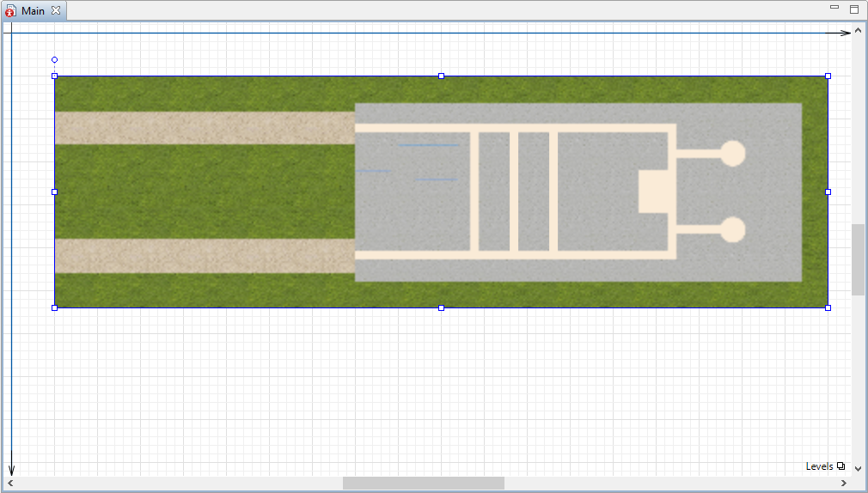Click the middle-right resize handle
This screenshot has width=868, height=493.
(828, 192)
